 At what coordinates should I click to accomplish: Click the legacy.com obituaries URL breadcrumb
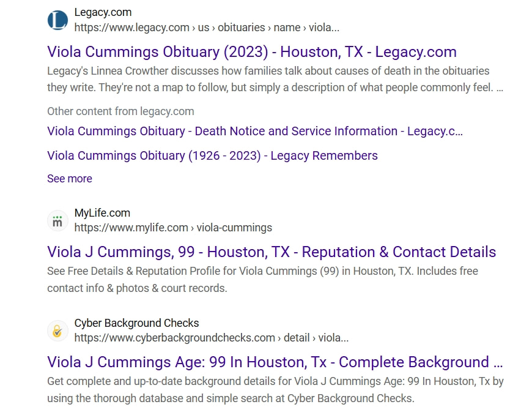coord(207,28)
